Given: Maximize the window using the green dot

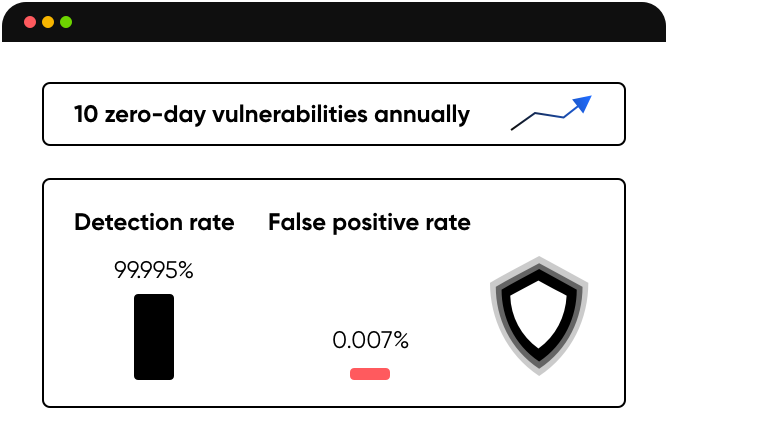Looking at the screenshot, I should tap(66, 21).
